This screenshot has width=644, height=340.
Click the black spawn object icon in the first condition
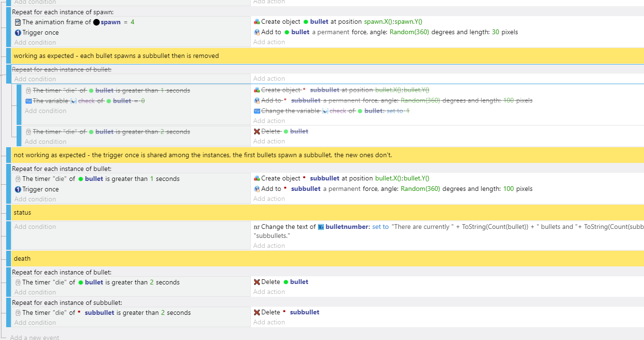(97, 22)
